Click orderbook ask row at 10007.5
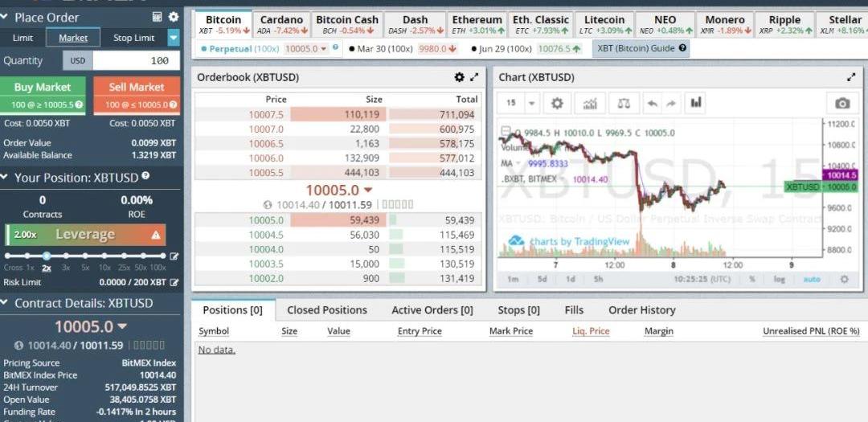The height and width of the screenshot is (422, 868). tap(338, 115)
